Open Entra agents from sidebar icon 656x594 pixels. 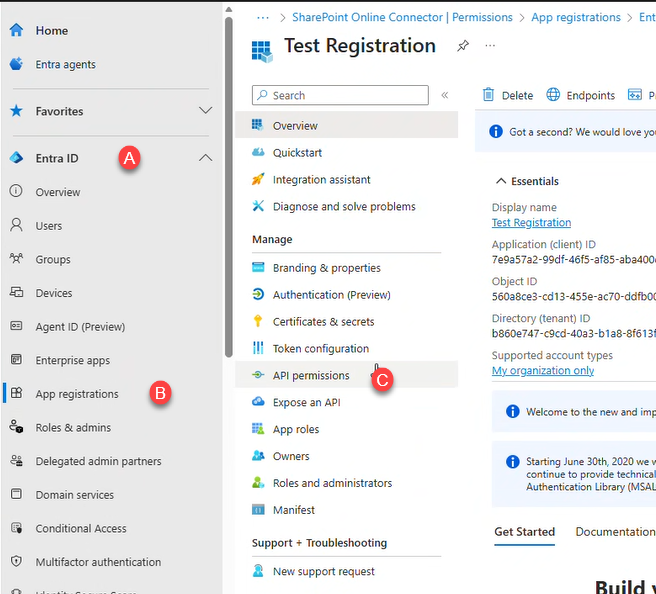click(x=16, y=64)
